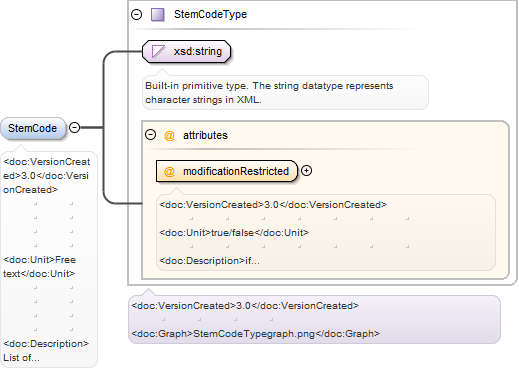Expand the modificationRestricted attribute
Viewport: 519px width, 371px height.
[x=306, y=171]
